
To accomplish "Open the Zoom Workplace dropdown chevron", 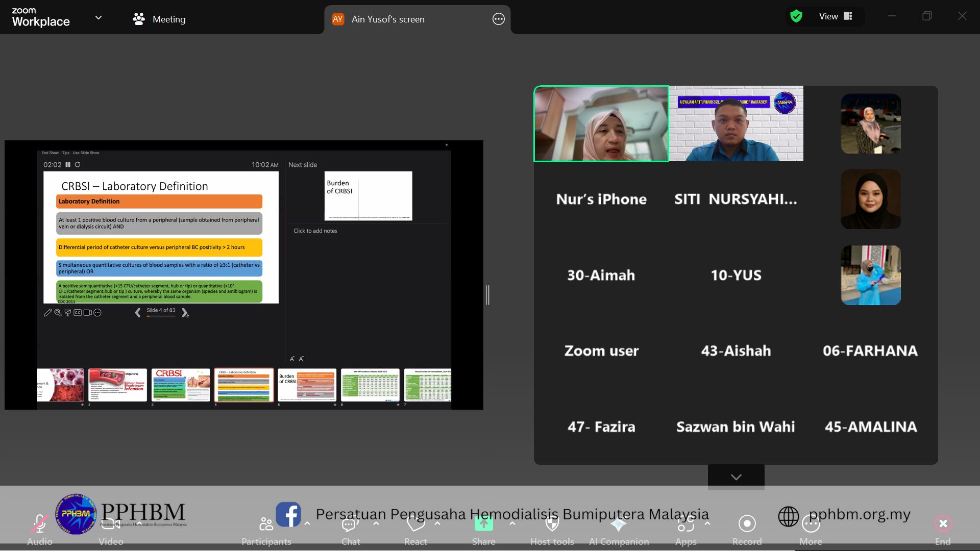I will click(x=99, y=18).
